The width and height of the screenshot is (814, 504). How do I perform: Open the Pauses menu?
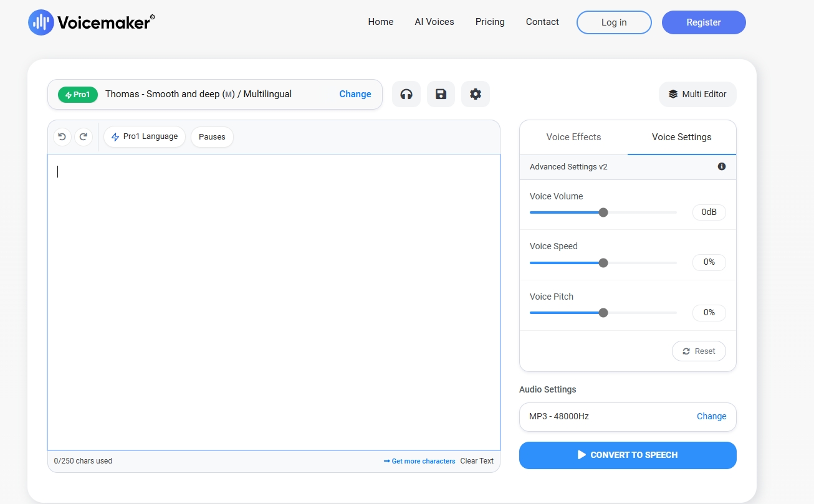coord(212,137)
